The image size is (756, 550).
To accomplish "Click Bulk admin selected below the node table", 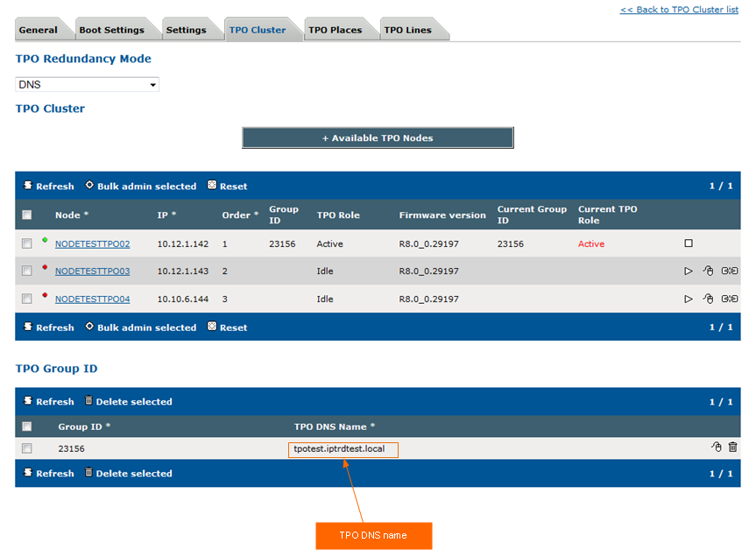I will point(141,328).
